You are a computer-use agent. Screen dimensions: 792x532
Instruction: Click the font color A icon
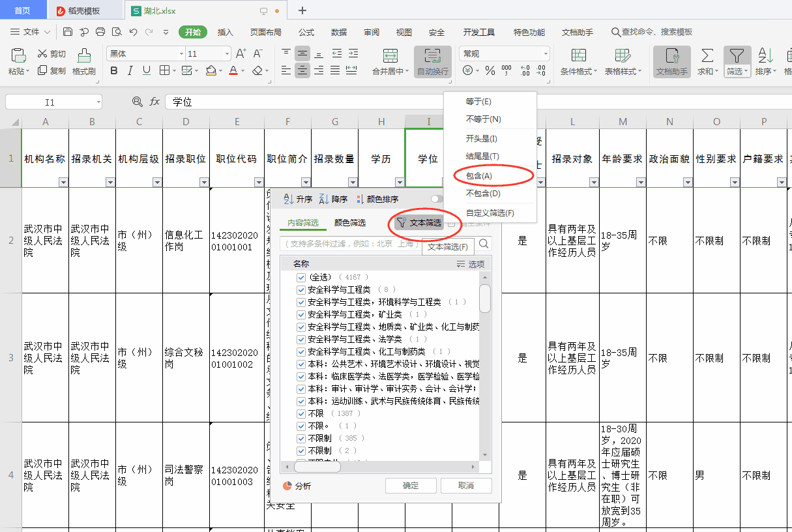(233, 70)
